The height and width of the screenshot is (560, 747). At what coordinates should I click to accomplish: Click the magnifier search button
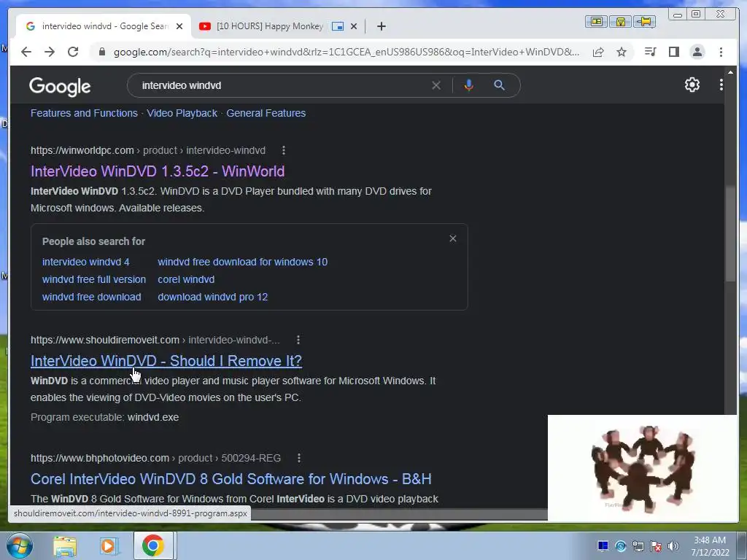(x=499, y=85)
